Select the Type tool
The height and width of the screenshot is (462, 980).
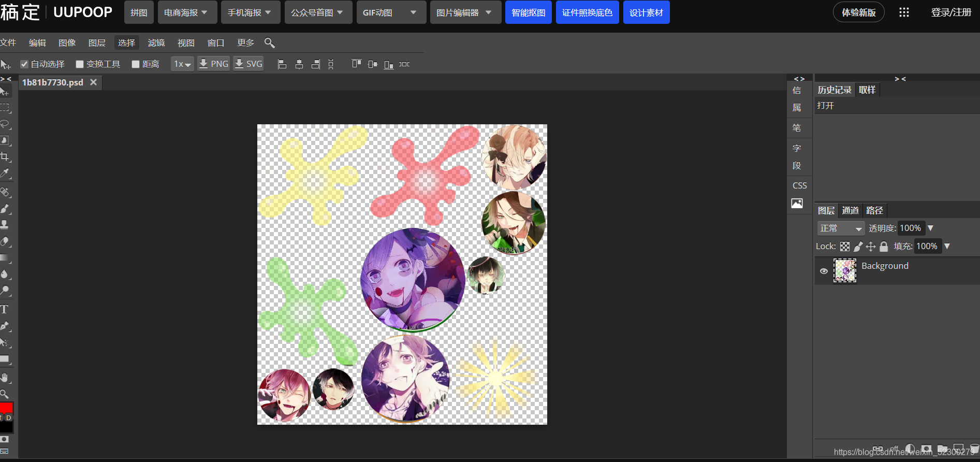tap(4, 309)
